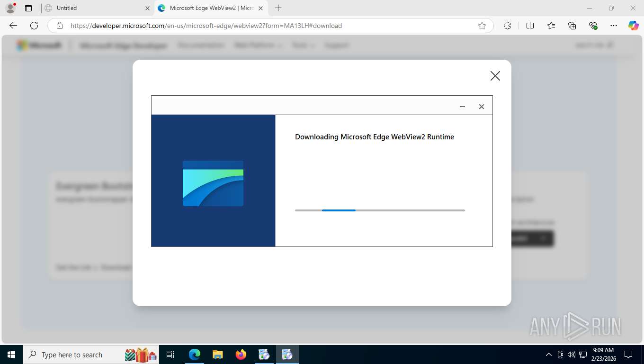644x364 pixels.
Task: Open File Explorer from the taskbar
Action: pyautogui.click(x=217, y=355)
